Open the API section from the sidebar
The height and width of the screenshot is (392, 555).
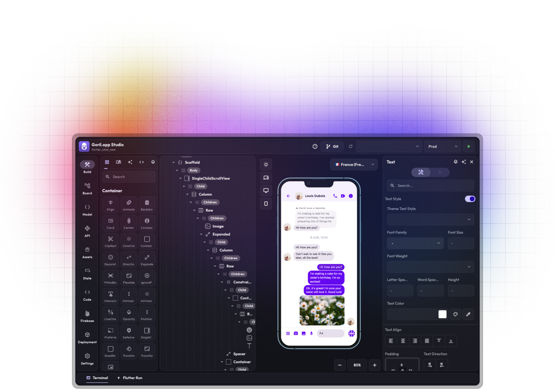87,231
